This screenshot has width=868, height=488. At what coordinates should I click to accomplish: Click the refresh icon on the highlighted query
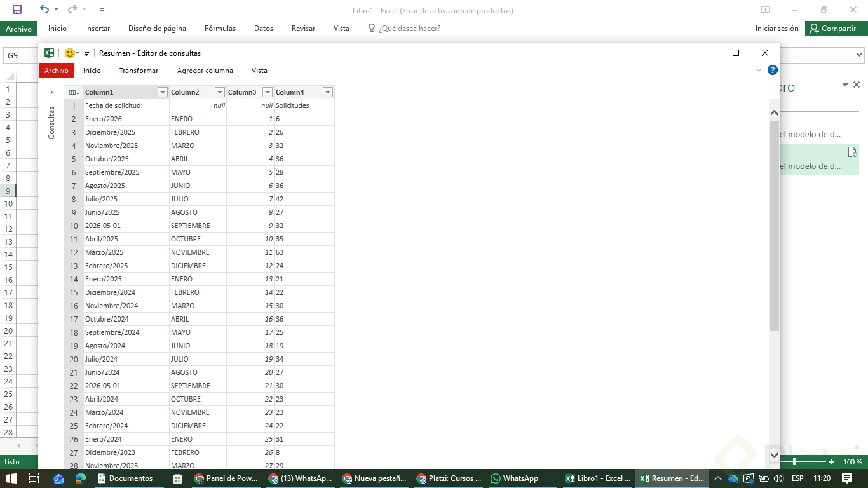point(853,152)
